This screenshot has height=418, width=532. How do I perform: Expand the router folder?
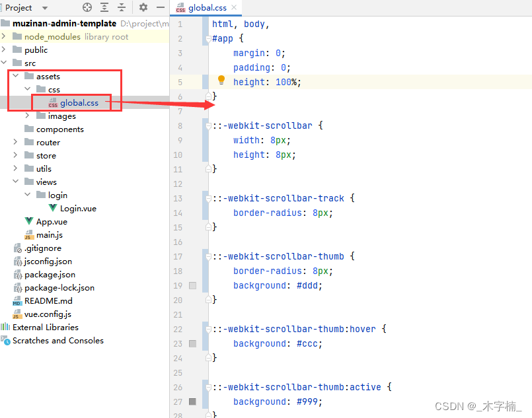[x=16, y=142]
